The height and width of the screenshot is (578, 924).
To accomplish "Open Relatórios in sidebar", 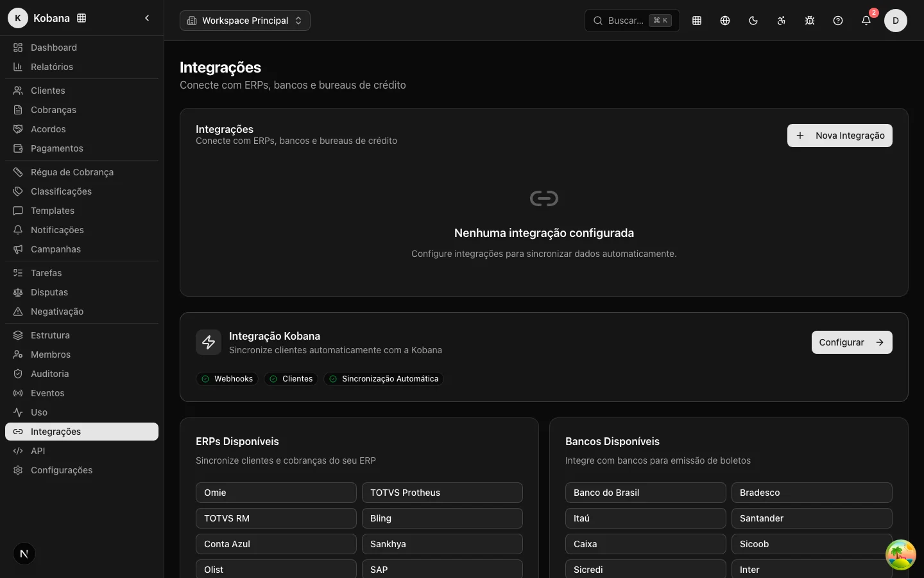I will [81, 67].
